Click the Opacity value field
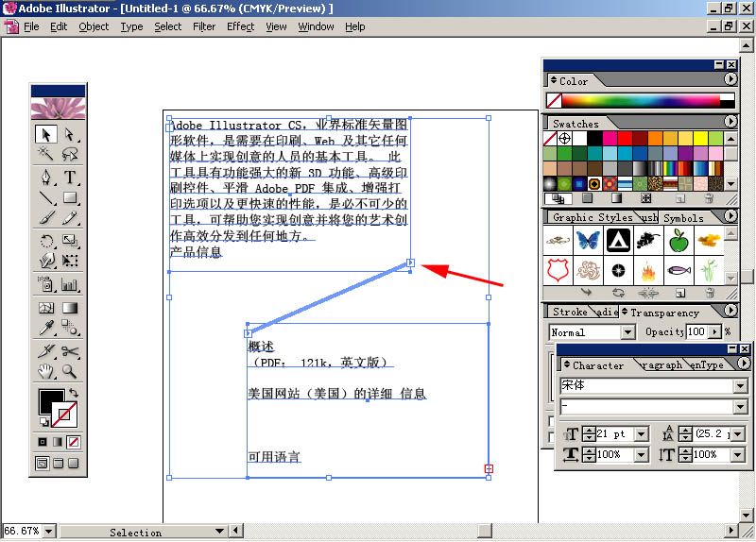The image size is (756, 542). click(696, 332)
